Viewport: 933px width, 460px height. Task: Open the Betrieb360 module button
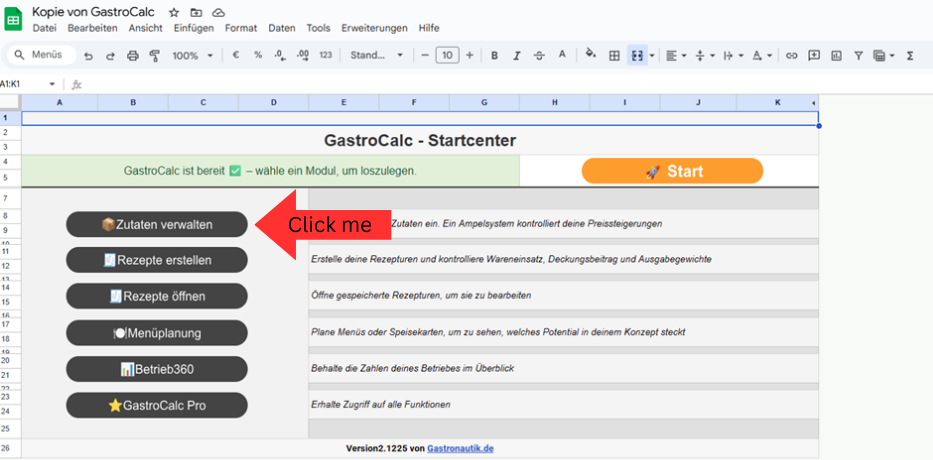click(156, 369)
